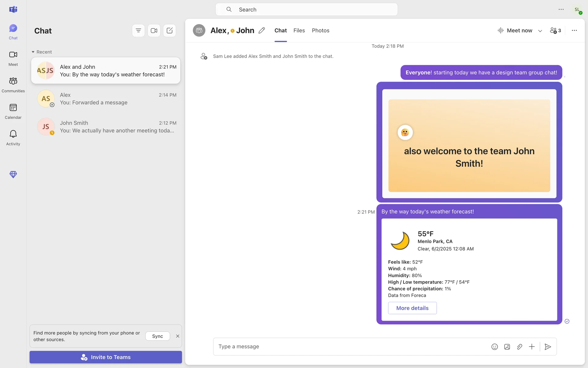Edit group name with pencil icon
Viewport: 588px width, 368px height.
[x=262, y=30]
